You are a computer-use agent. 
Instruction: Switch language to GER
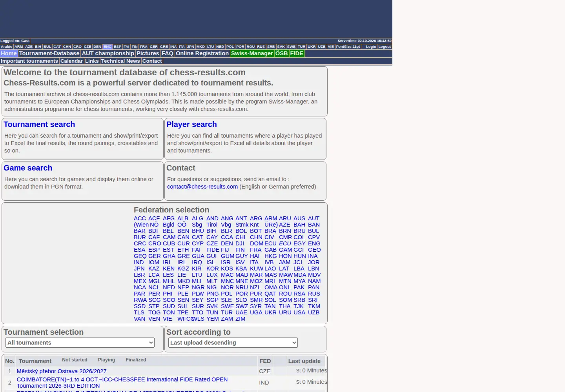(154, 47)
